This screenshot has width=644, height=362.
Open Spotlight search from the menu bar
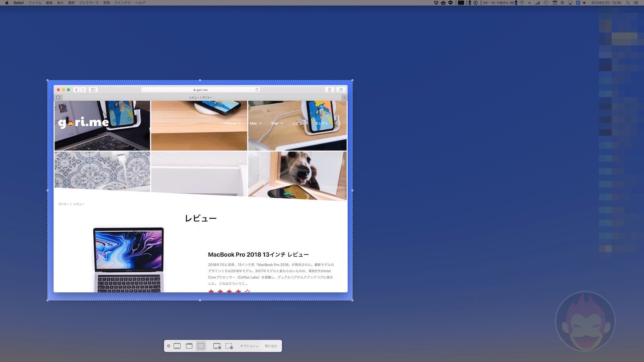(628, 3)
